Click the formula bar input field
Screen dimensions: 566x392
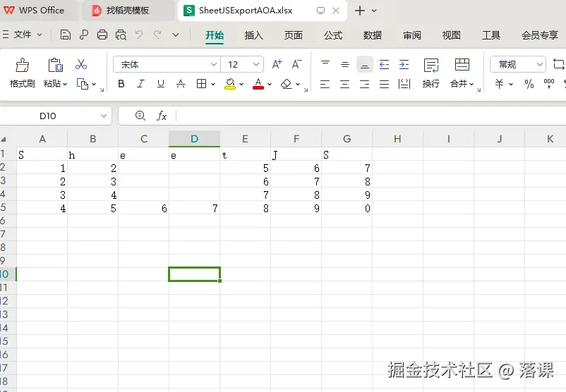click(371, 116)
